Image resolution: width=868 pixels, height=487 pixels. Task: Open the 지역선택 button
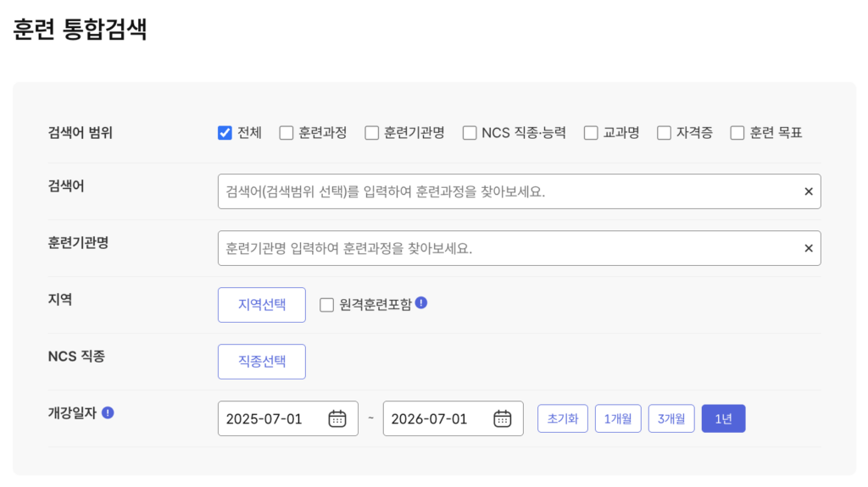[x=262, y=305]
